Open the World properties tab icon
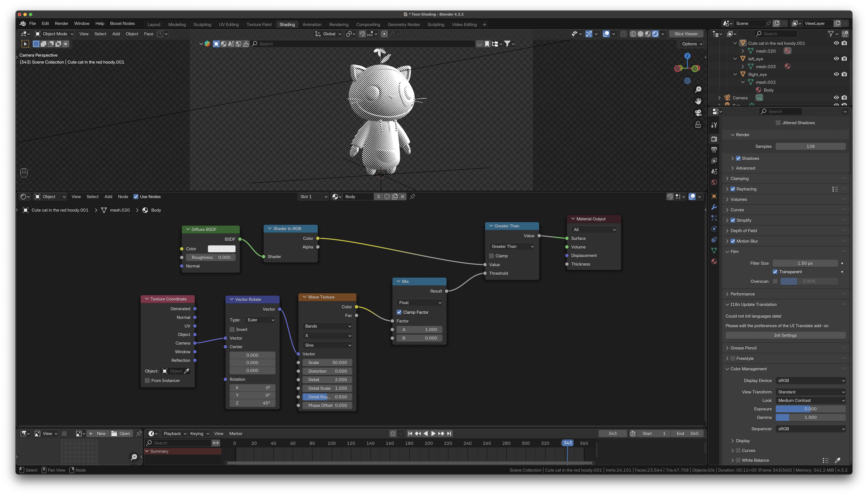Viewport: 868px width, 495px height. [714, 183]
